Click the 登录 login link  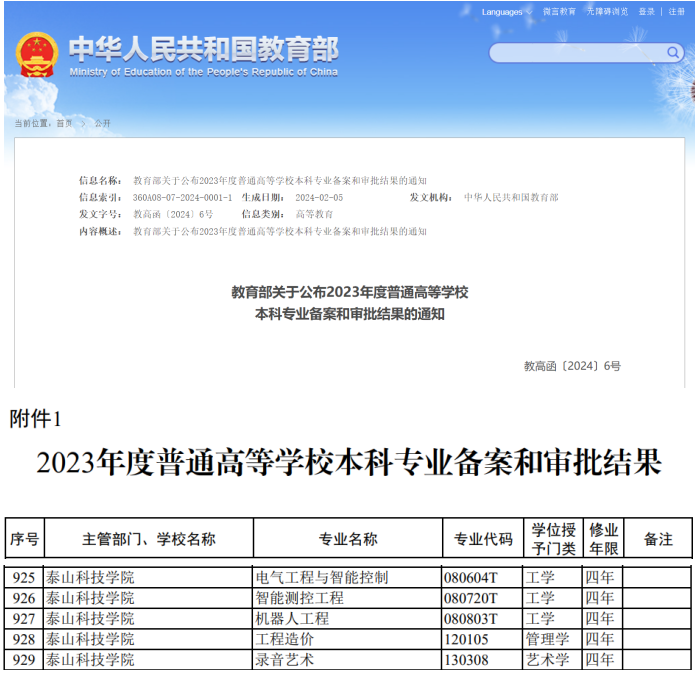(x=647, y=12)
